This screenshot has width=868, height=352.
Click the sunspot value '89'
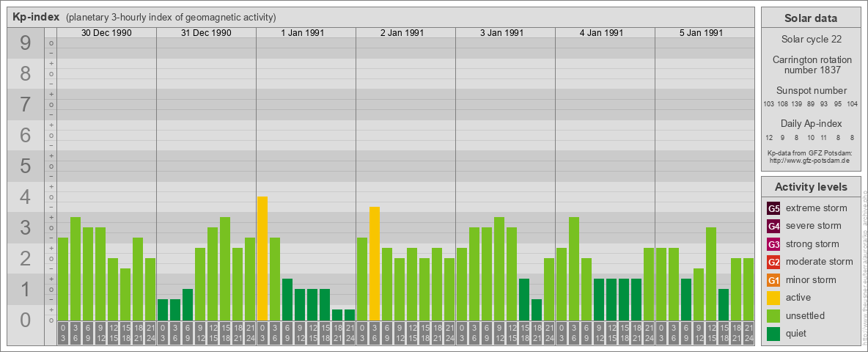(810, 104)
